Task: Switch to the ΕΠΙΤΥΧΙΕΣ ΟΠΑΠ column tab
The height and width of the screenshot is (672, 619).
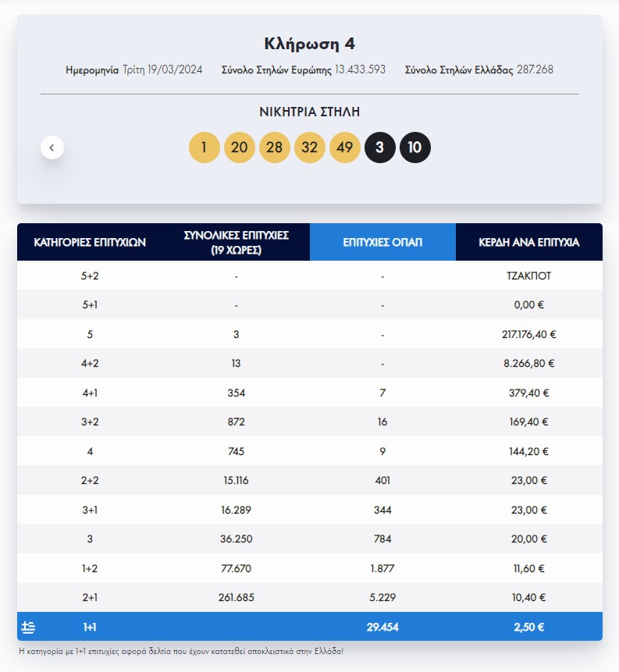Action: pyautogui.click(x=382, y=242)
